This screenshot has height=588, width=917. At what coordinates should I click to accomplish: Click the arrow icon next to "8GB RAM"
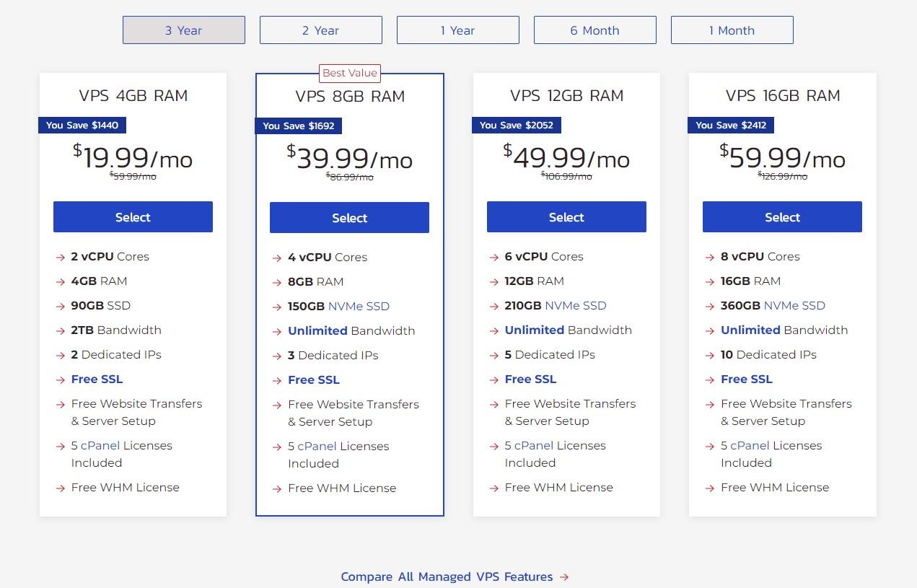pyautogui.click(x=278, y=282)
